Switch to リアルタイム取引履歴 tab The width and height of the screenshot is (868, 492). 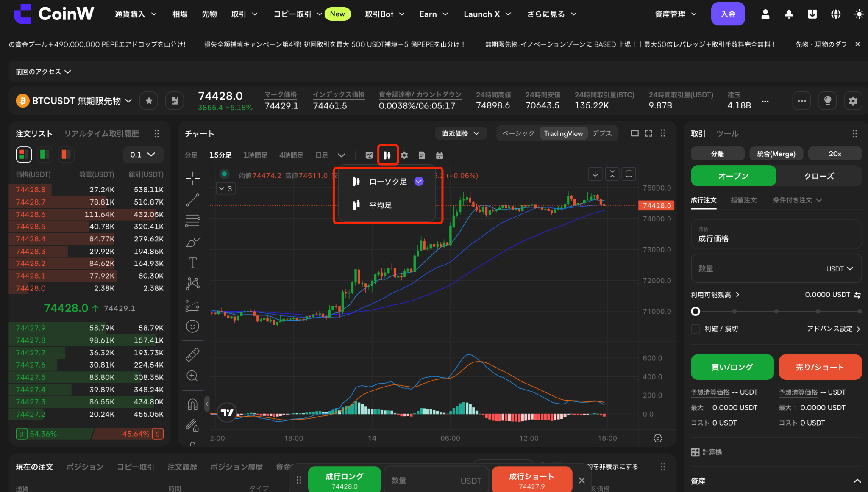click(x=101, y=134)
